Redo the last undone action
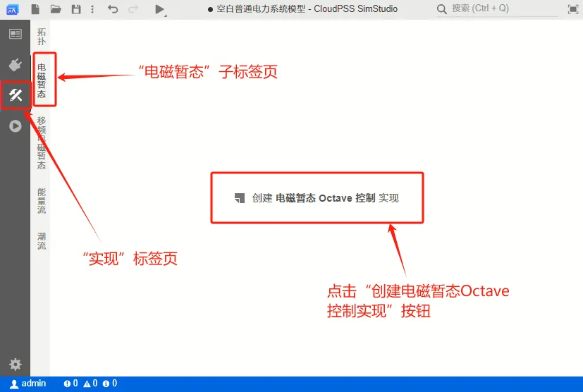 click(x=133, y=9)
